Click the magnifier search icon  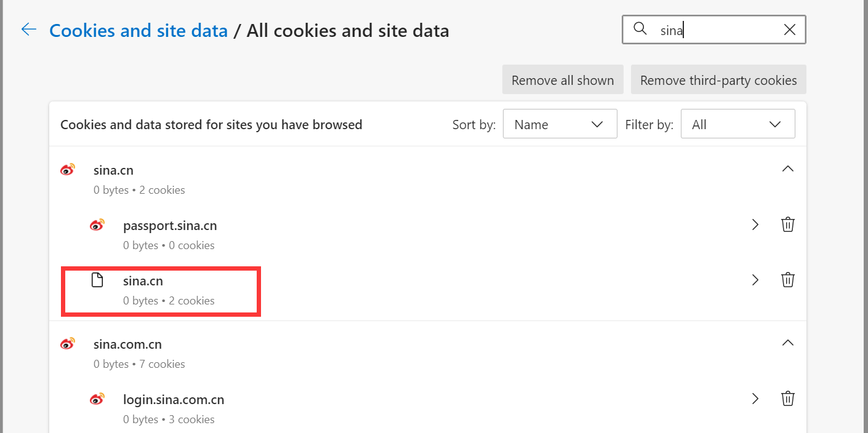coord(640,29)
